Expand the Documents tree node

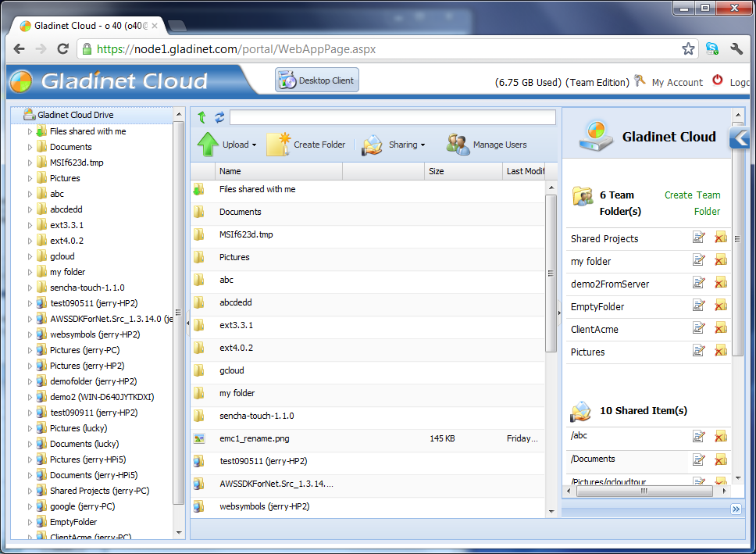coord(30,147)
